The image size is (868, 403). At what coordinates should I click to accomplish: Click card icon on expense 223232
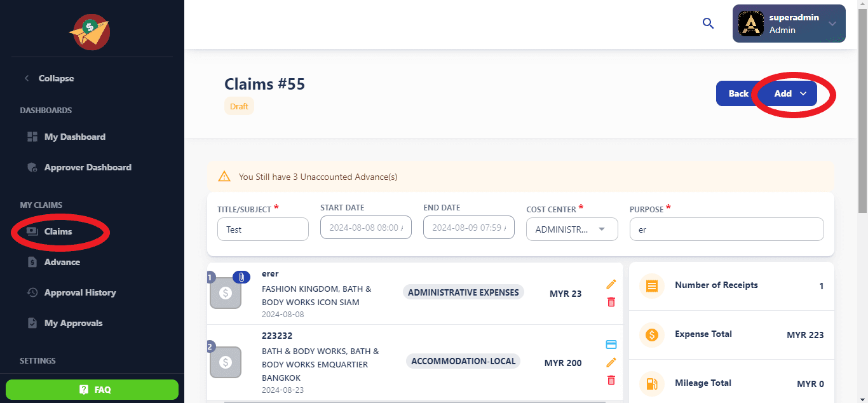click(611, 345)
